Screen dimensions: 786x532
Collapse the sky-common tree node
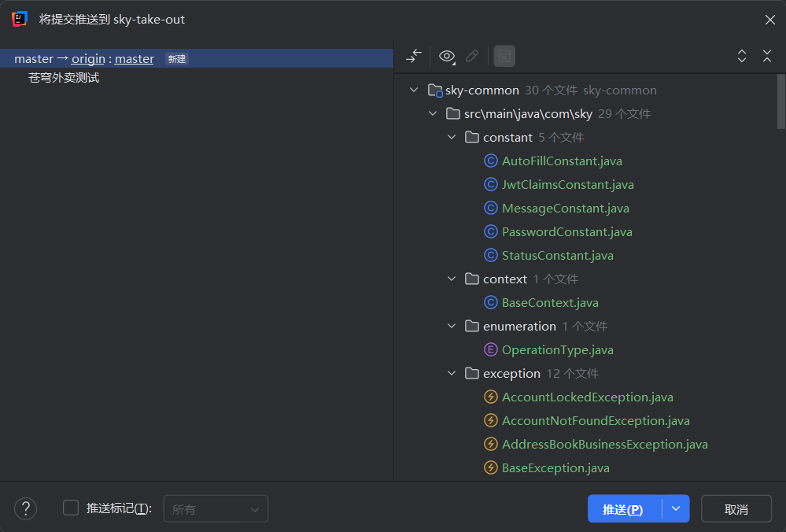click(x=414, y=90)
